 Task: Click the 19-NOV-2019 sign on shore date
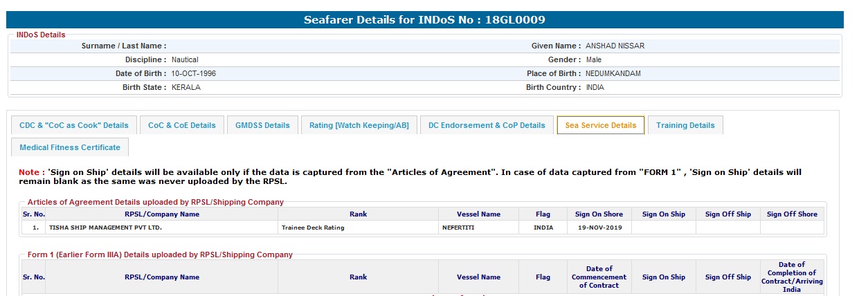599,228
